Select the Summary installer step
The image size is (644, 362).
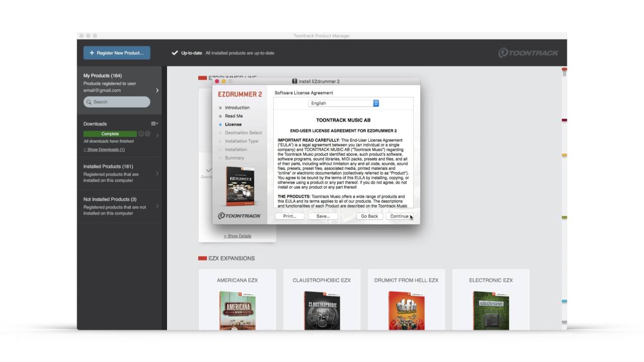pos(234,158)
